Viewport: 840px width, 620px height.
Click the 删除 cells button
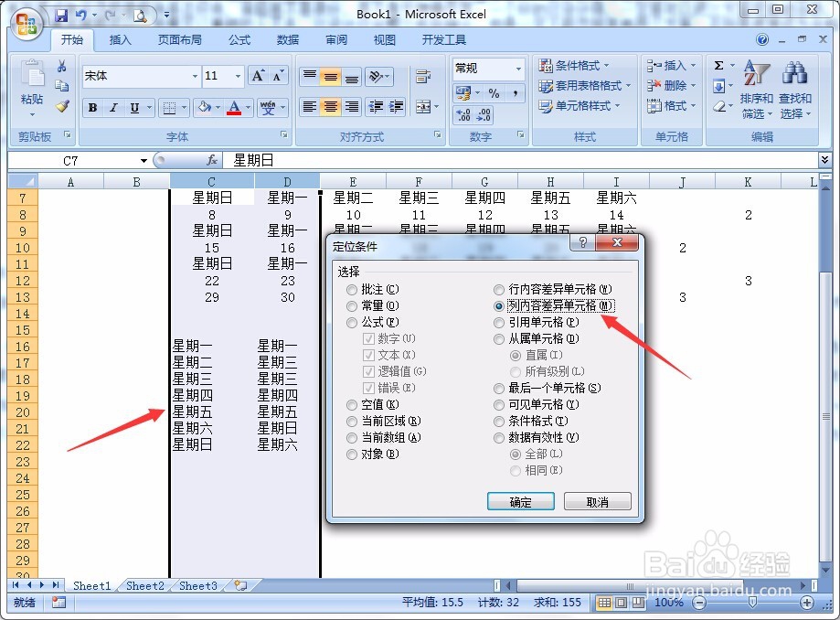click(x=671, y=86)
